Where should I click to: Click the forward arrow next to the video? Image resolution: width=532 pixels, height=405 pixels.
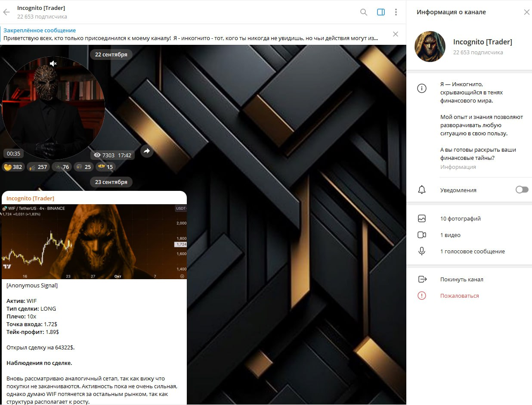[x=147, y=151]
